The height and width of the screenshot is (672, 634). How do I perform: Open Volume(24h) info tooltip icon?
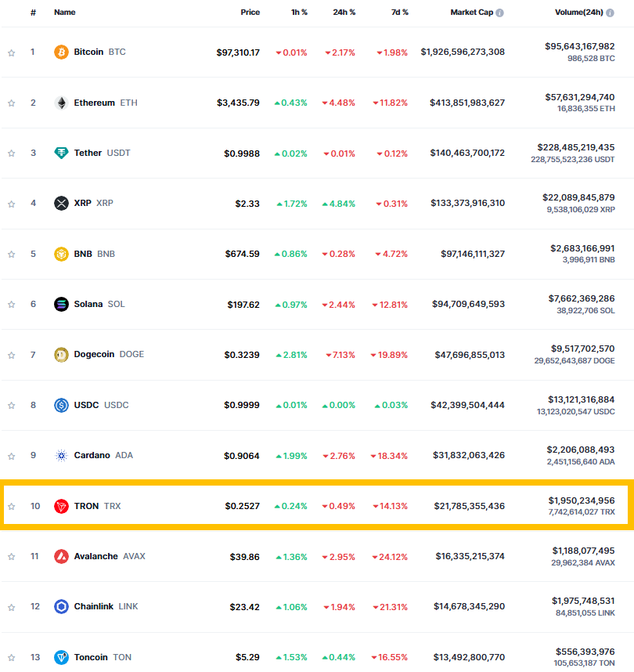[x=610, y=13]
